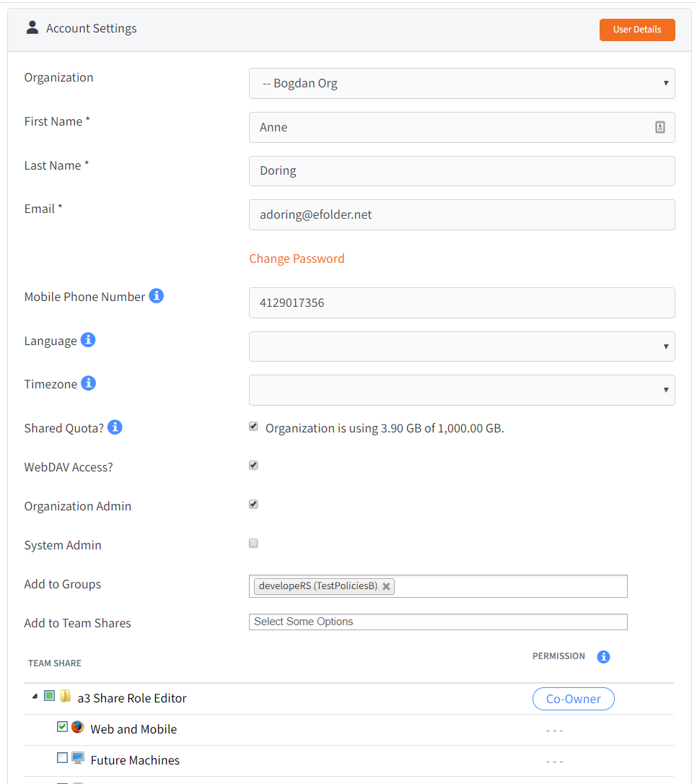The image size is (697, 784).
Task: Collapse the a3 Share Role Editor tree
Action: tap(34, 695)
